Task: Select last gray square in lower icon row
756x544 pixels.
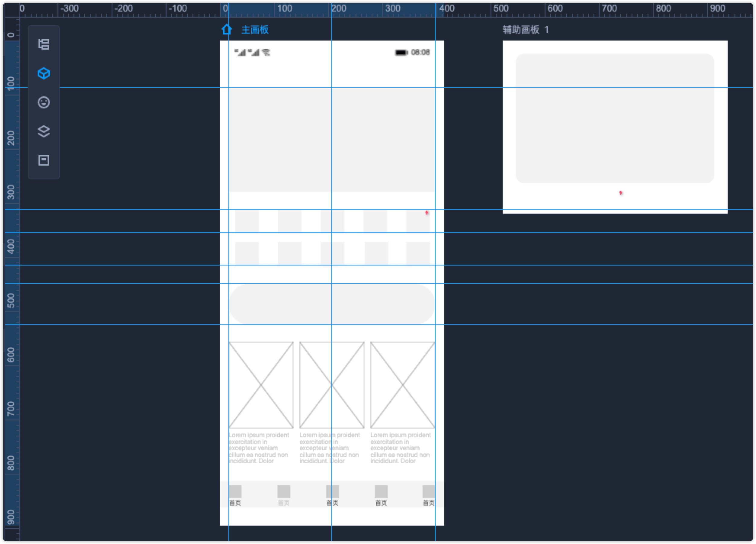Action: point(418,254)
